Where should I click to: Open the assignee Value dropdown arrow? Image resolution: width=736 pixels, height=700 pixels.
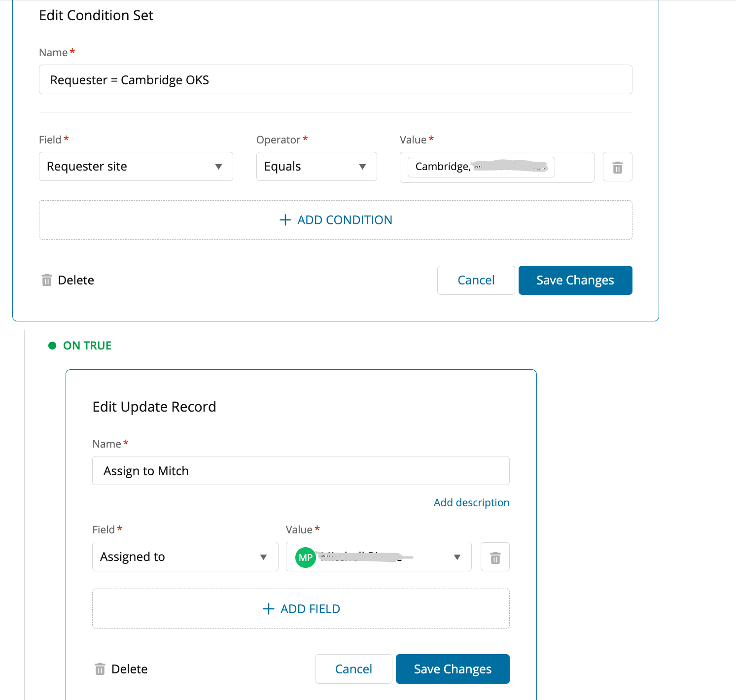pyautogui.click(x=457, y=557)
